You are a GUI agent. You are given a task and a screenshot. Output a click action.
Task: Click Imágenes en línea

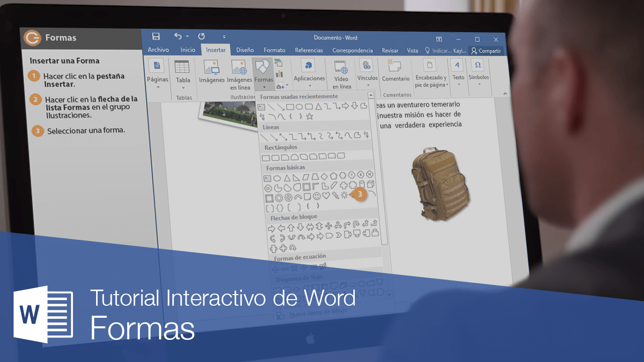pyautogui.click(x=240, y=74)
